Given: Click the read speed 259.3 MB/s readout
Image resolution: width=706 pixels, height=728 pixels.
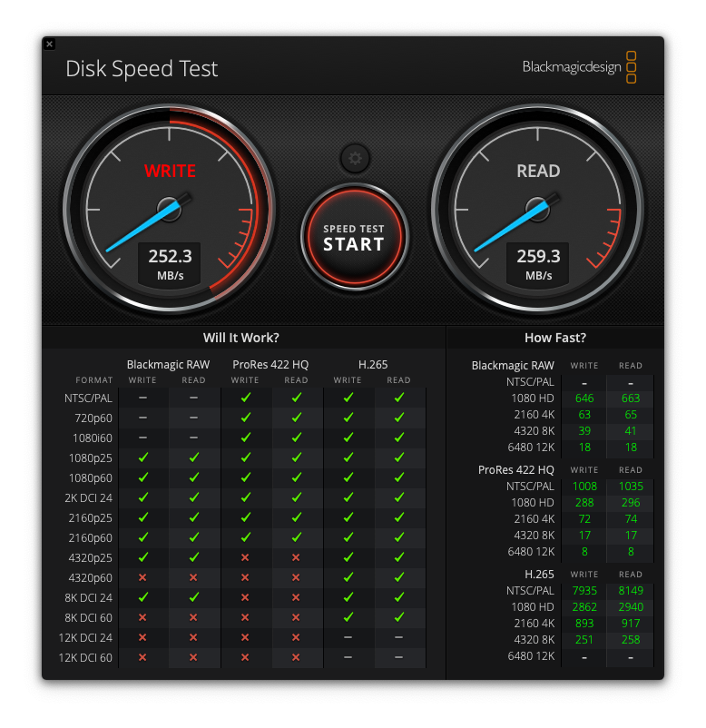Looking at the screenshot, I should pyautogui.click(x=538, y=264).
